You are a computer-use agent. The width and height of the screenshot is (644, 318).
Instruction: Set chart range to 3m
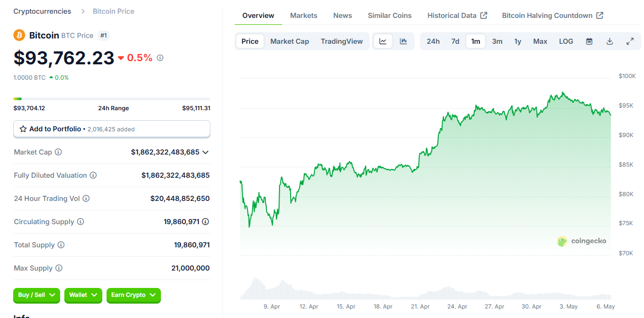pyautogui.click(x=497, y=41)
